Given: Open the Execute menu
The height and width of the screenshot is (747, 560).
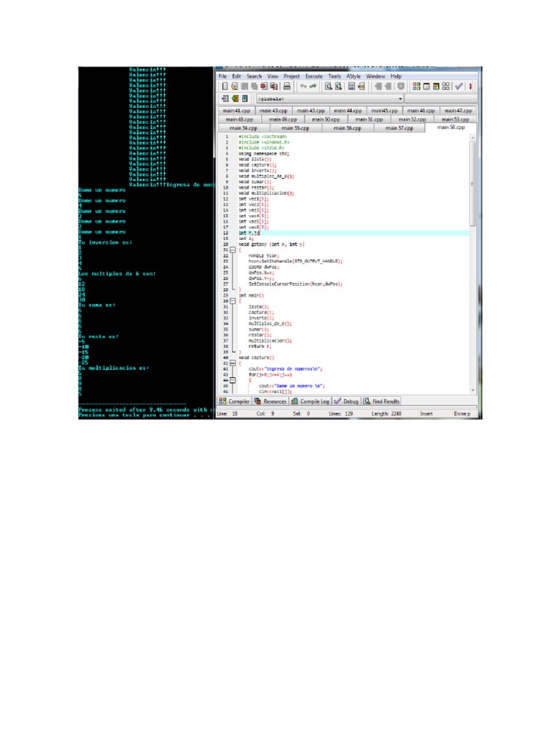Looking at the screenshot, I should click(x=314, y=76).
